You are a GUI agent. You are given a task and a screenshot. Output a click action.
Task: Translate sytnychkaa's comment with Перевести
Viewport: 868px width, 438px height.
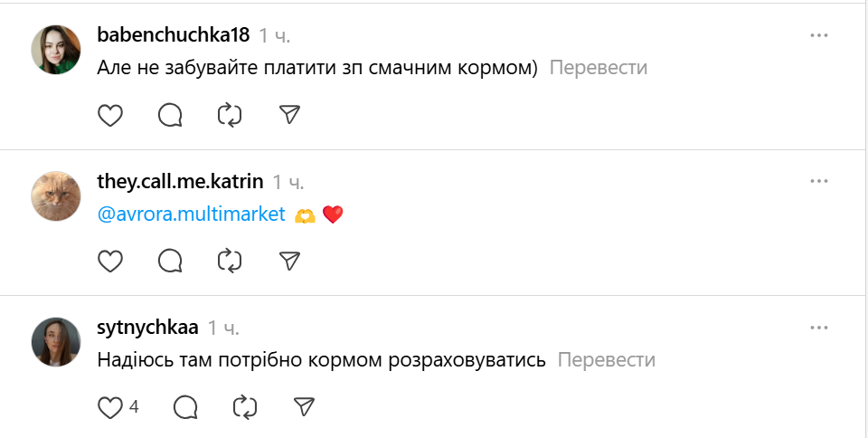606,360
